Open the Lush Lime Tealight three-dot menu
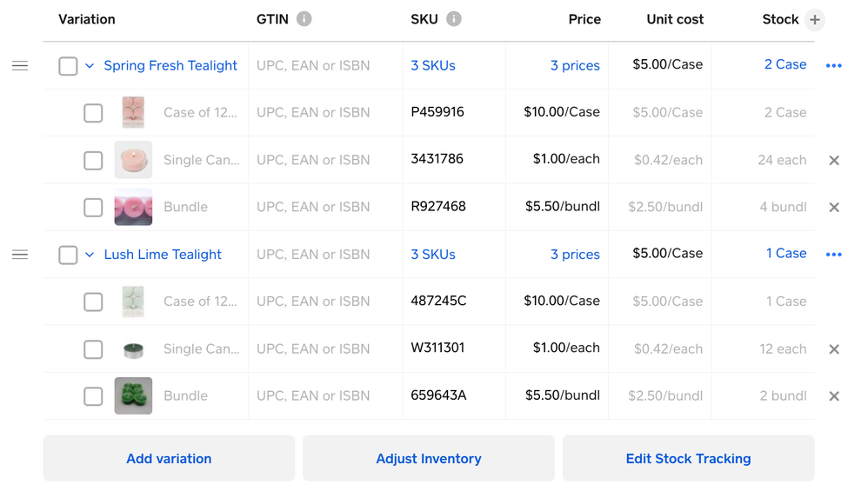This screenshot has height=491, width=868. pyautogui.click(x=833, y=255)
